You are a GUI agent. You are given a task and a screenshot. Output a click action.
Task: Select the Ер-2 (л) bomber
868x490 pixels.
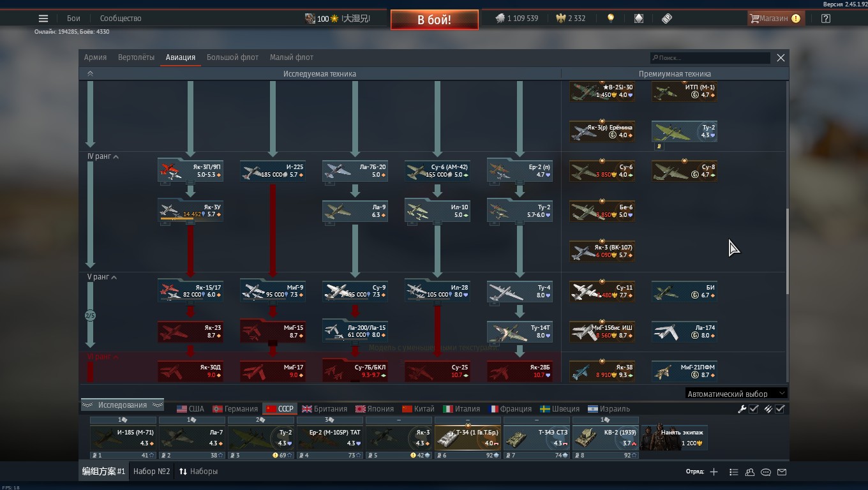pyautogui.click(x=520, y=171)
